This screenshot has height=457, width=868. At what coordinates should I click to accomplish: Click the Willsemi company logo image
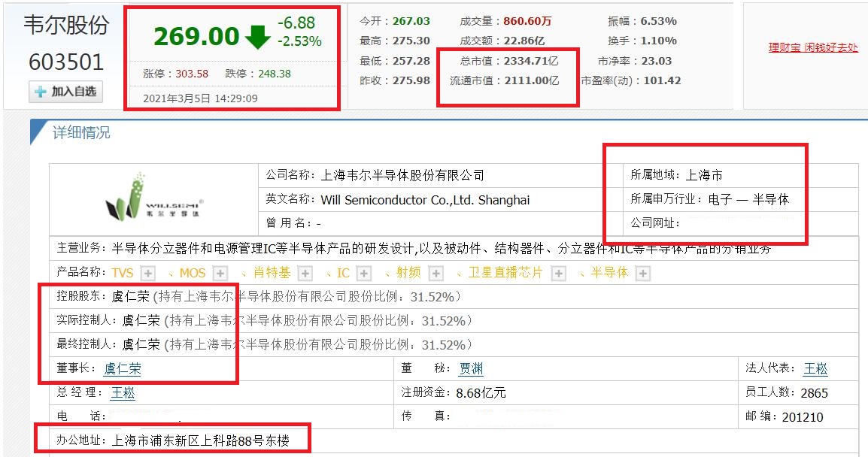[x=154, y=198]
